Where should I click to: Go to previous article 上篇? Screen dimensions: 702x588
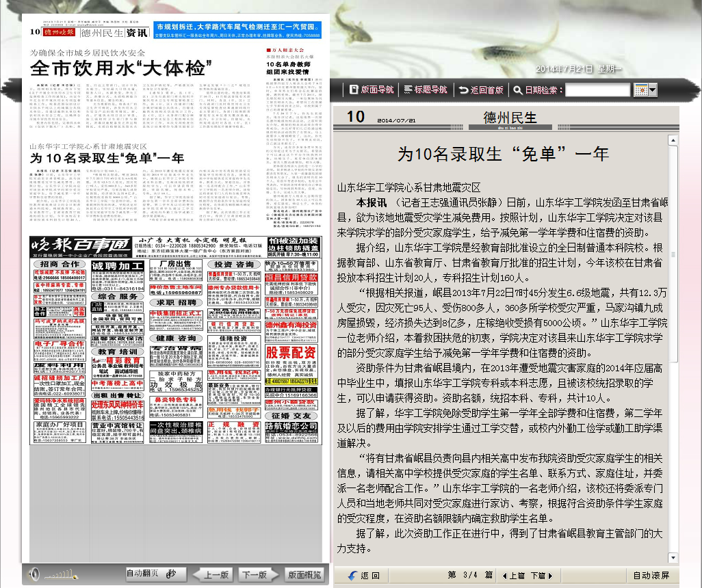tap(513, 575)
